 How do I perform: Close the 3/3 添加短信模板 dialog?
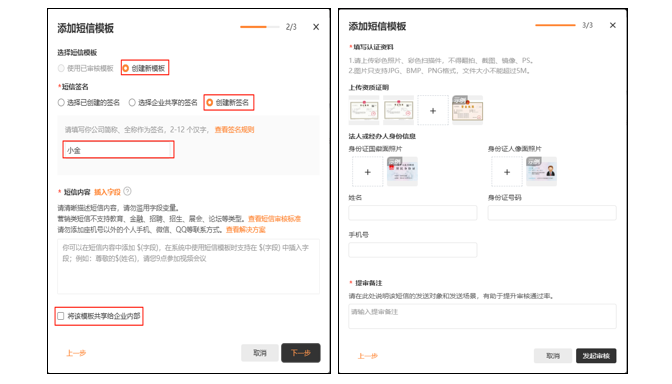612,25
